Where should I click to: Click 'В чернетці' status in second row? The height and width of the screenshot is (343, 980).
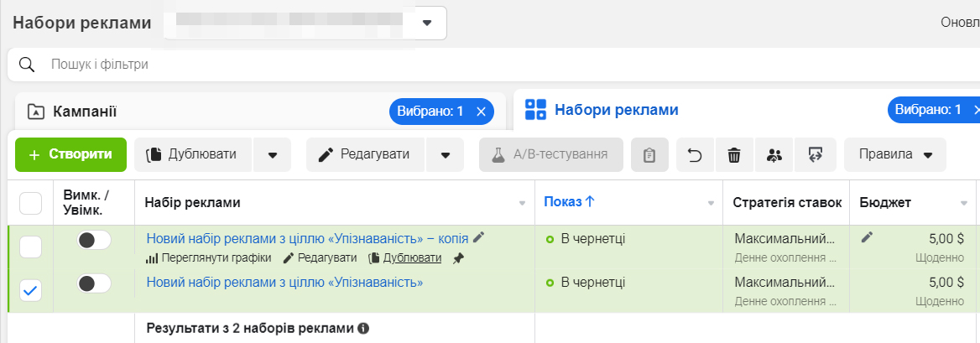592,283
